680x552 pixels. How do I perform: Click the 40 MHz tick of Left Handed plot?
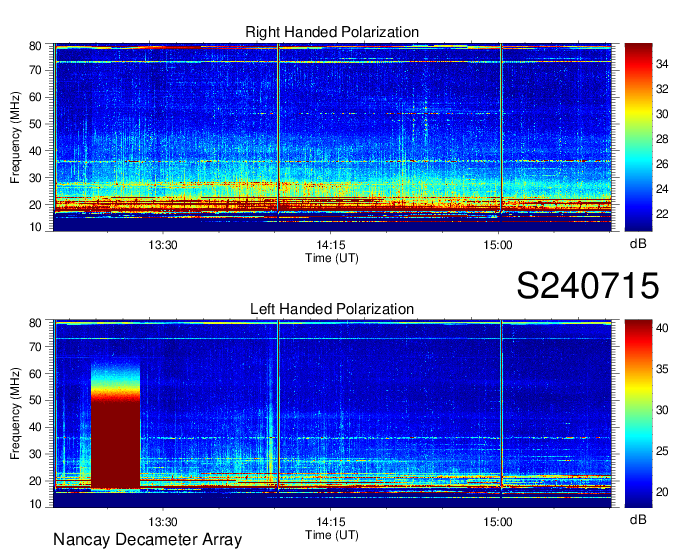pyautogui.click(x=35, y=427)
